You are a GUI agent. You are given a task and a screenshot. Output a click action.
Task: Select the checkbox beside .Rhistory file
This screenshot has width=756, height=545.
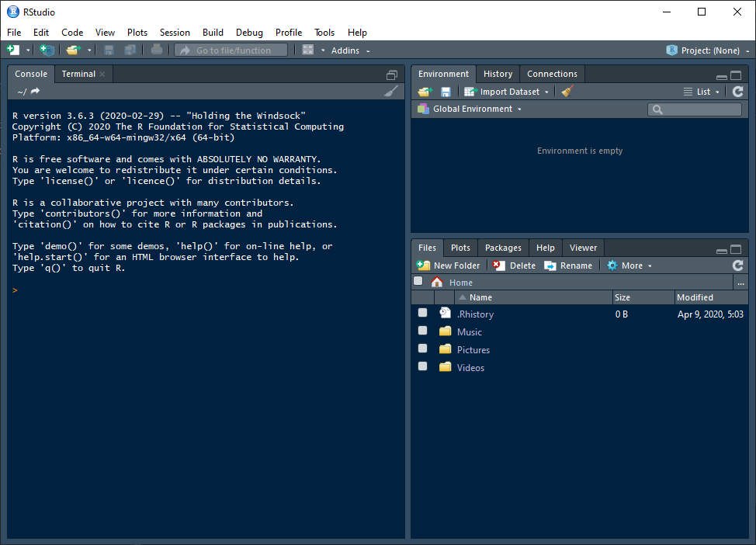422,311
